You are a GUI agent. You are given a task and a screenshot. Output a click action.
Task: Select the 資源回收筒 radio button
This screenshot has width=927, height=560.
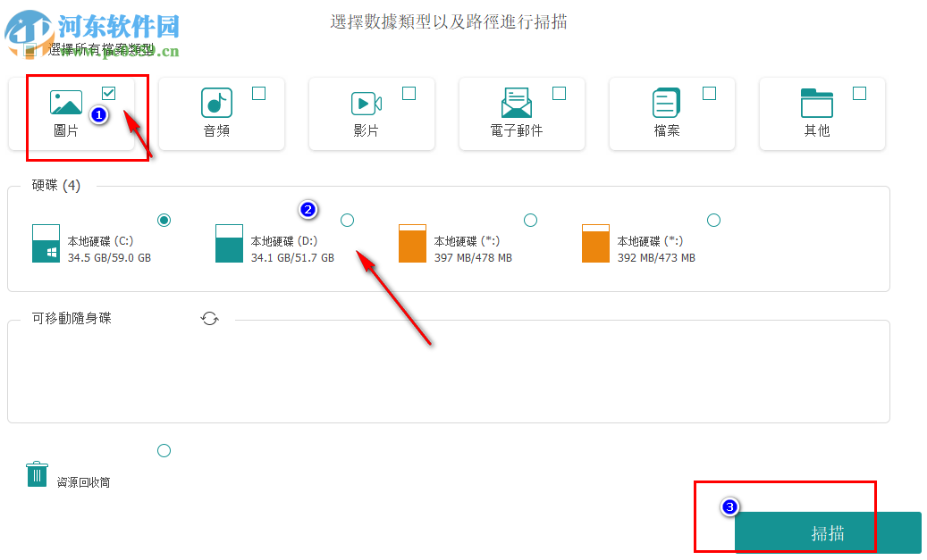[164, 450]
